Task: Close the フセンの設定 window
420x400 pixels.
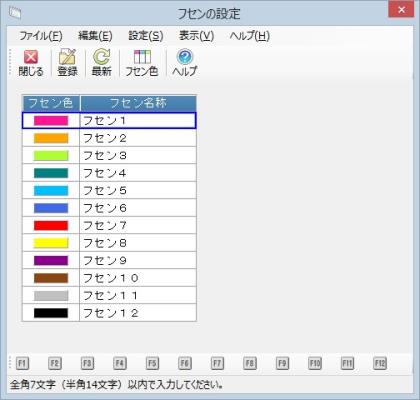Action: [401, 10]
